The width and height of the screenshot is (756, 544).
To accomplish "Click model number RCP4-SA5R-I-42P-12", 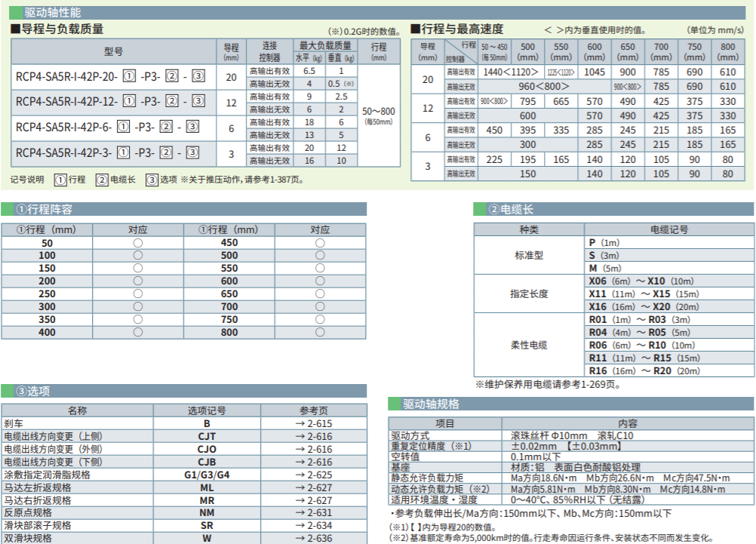I will (x=111, y=101).
